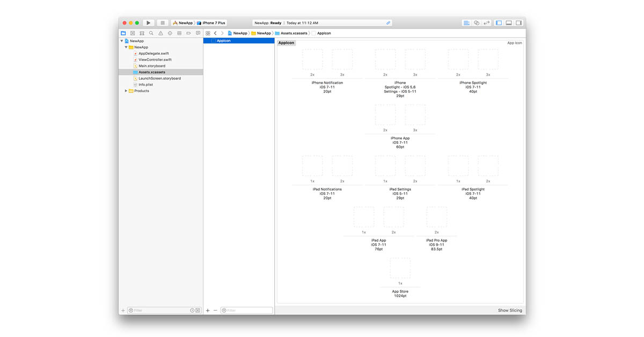
Task: Click the asset list Filter field
Action: tap(247, 310)
